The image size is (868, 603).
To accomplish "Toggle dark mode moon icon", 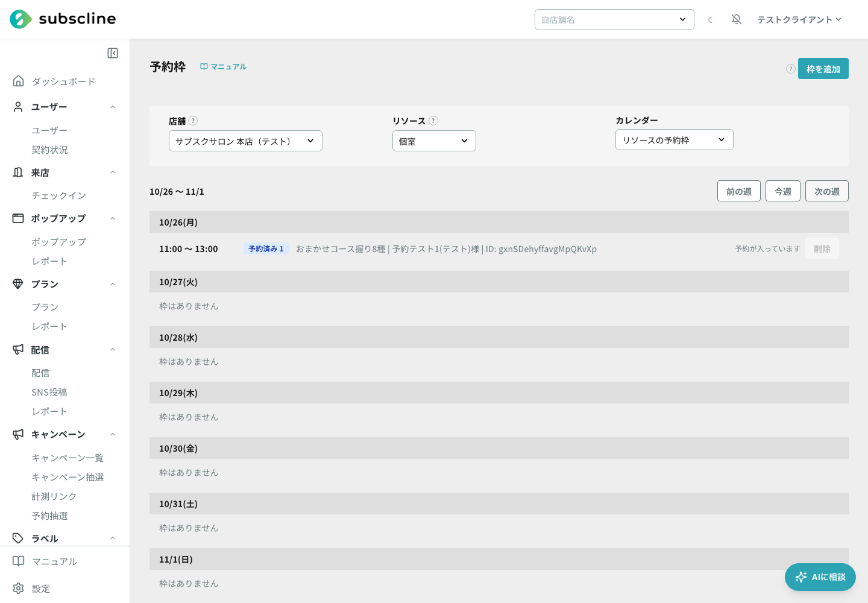I will tap(711, 20).
